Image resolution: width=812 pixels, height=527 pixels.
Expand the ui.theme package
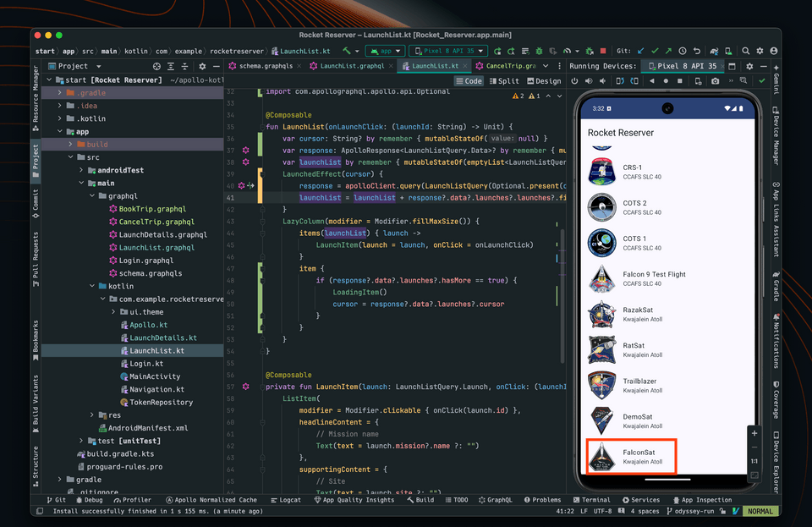point(113,311)
